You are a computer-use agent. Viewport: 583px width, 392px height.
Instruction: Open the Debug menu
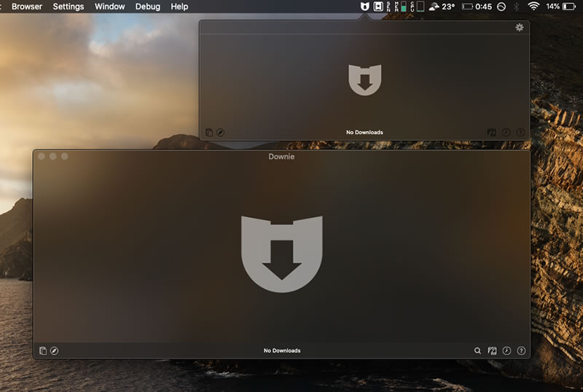[x=148, y=7]
